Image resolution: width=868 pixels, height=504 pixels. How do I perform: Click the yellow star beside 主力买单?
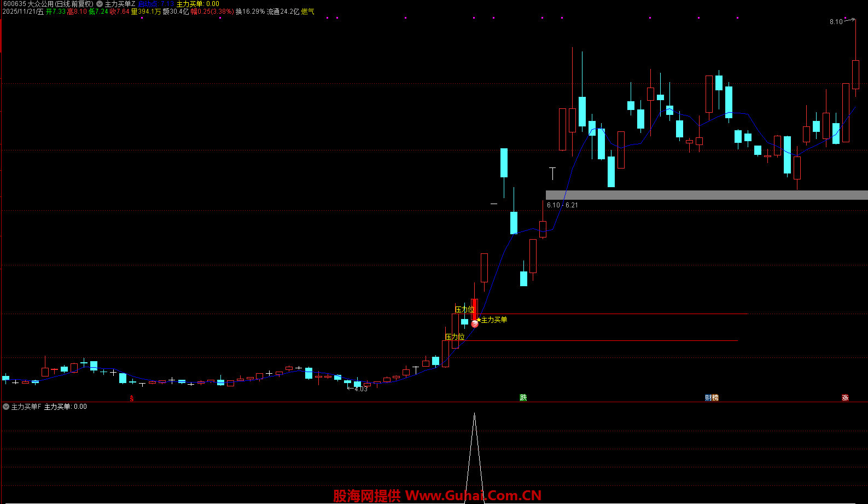[479, 320]
